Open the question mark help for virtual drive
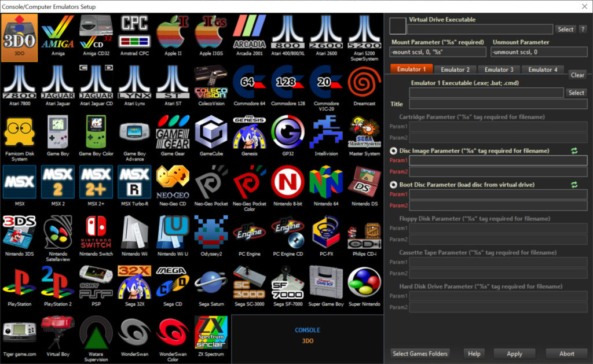 point(583,29)
